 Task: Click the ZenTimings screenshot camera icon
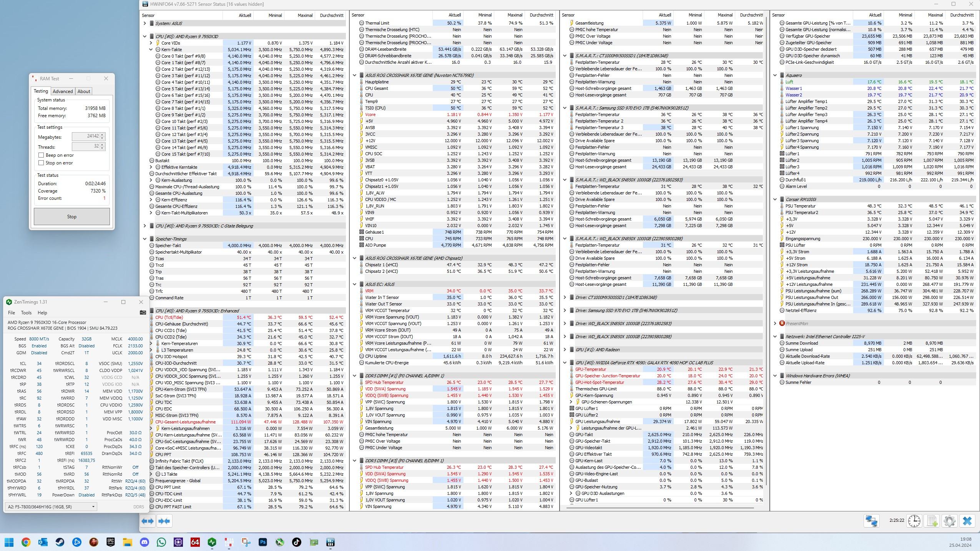tap(143, 312)
